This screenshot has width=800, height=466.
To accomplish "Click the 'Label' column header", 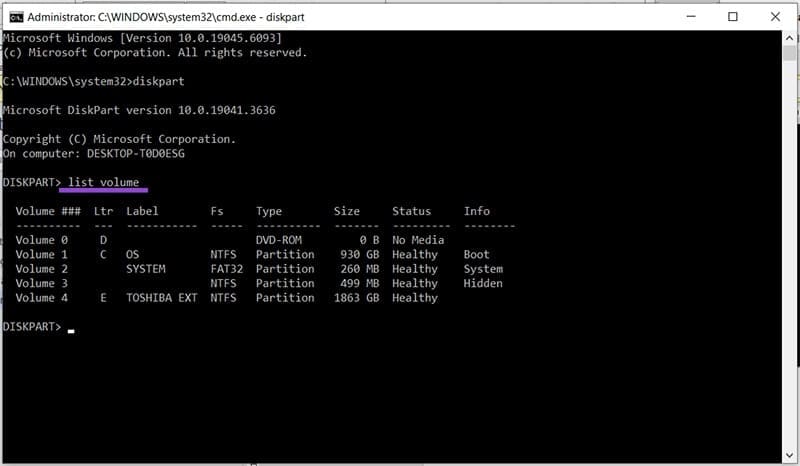I will (142, 211).
